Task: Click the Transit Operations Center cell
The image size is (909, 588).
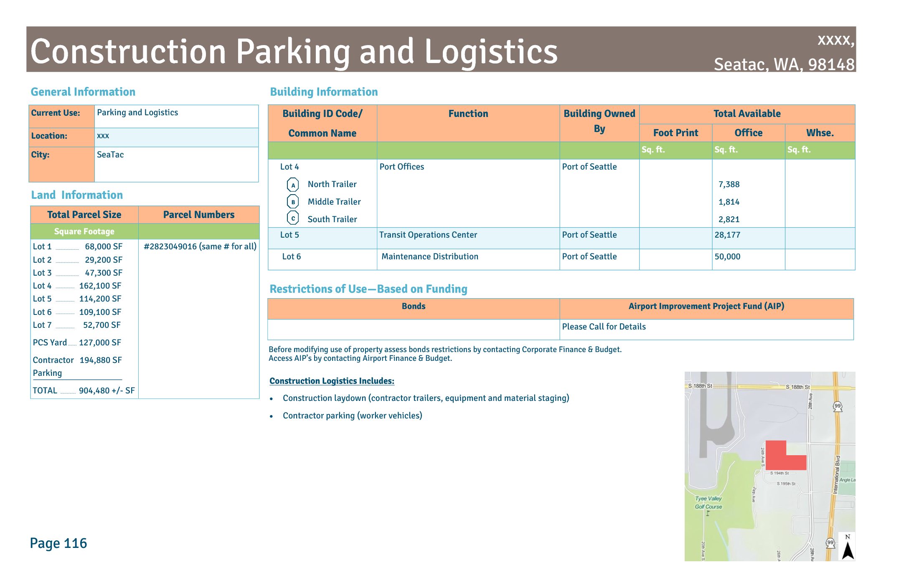Action: (x=428, y=235)
